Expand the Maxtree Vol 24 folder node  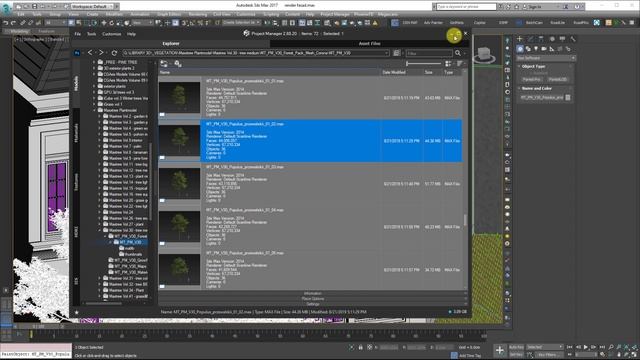tap(100, 212)
